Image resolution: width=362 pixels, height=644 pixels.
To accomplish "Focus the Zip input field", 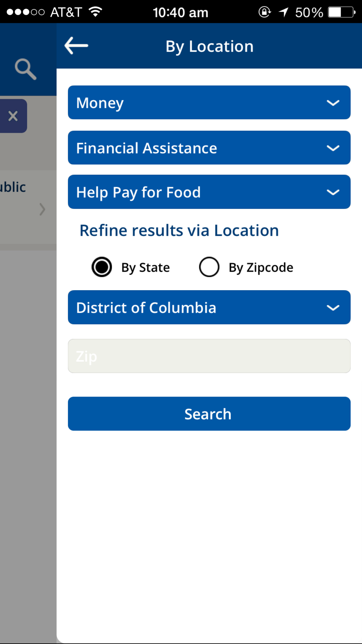I will click(x=209, y=356).
